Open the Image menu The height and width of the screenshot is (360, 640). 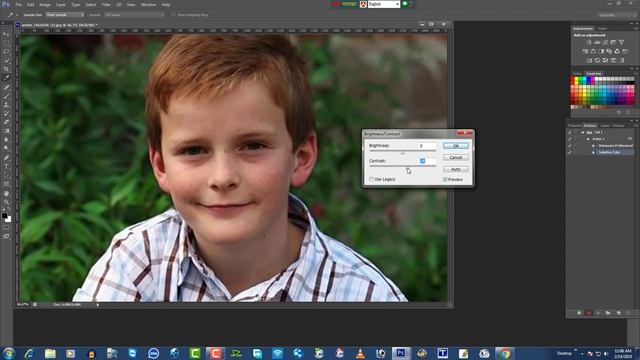coord(45,4)
